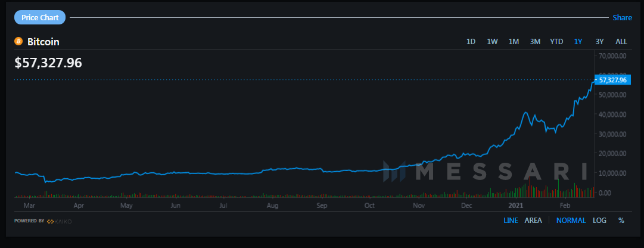
Task: Show ALL time price history
Action: coord(621,42)
